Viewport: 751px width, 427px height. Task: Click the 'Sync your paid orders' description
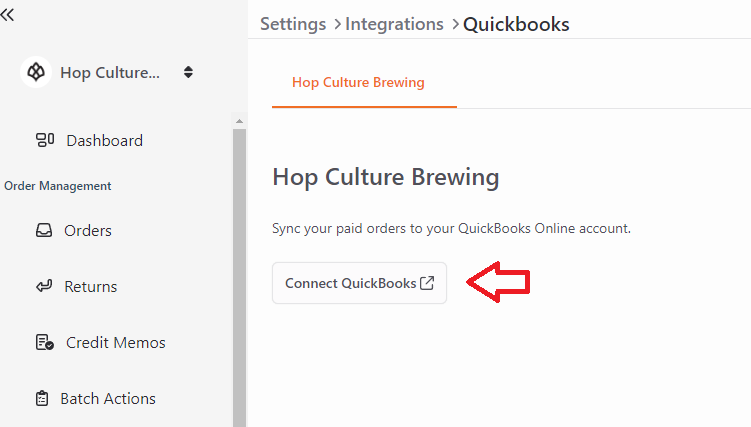click(451, 228)
